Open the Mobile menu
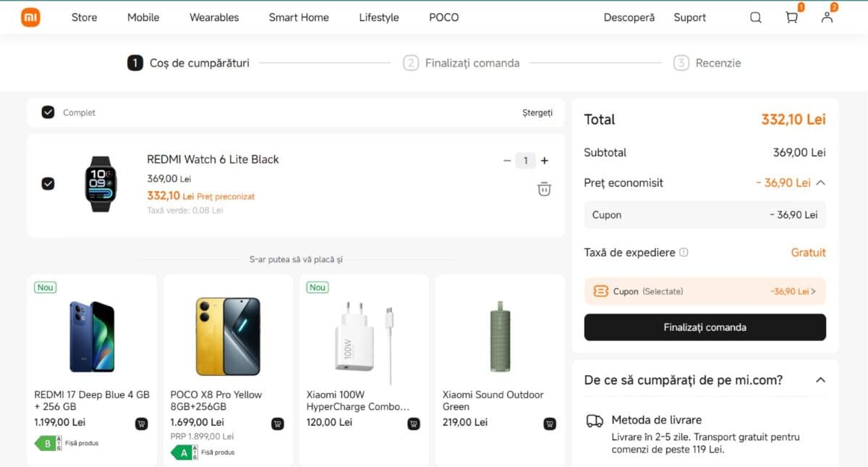The height and width of the screenshot is (467, 868). 143,17
